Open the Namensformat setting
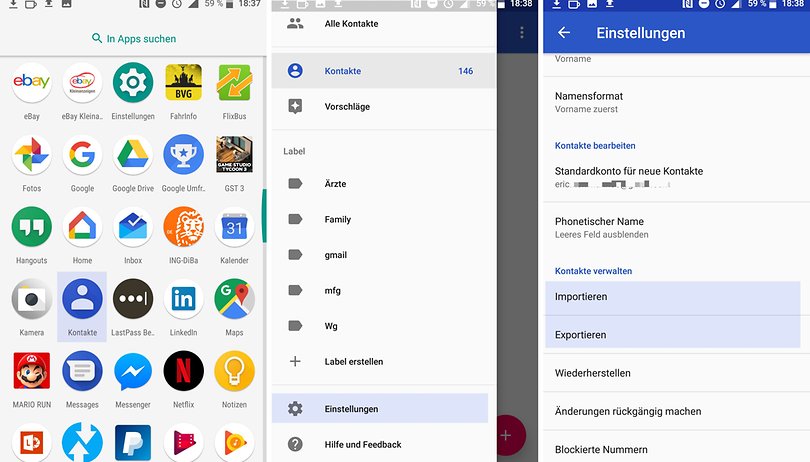 tap(676, 102)
